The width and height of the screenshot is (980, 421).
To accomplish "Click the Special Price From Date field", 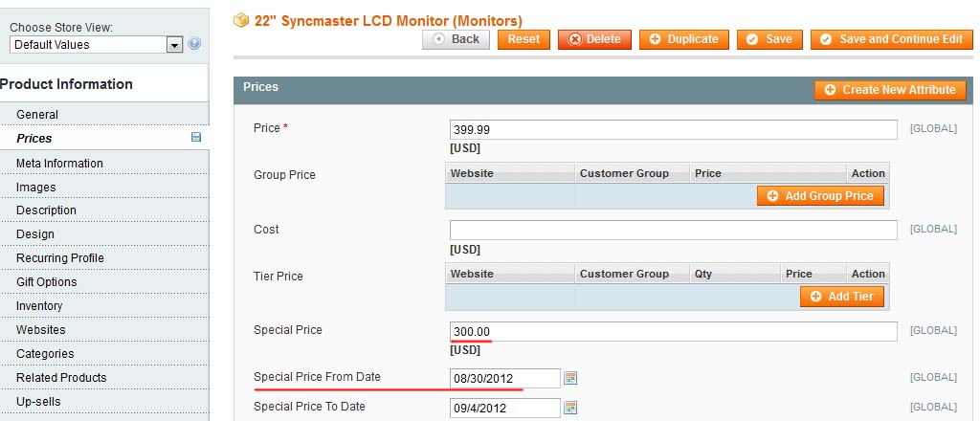I will click(505, 379).
